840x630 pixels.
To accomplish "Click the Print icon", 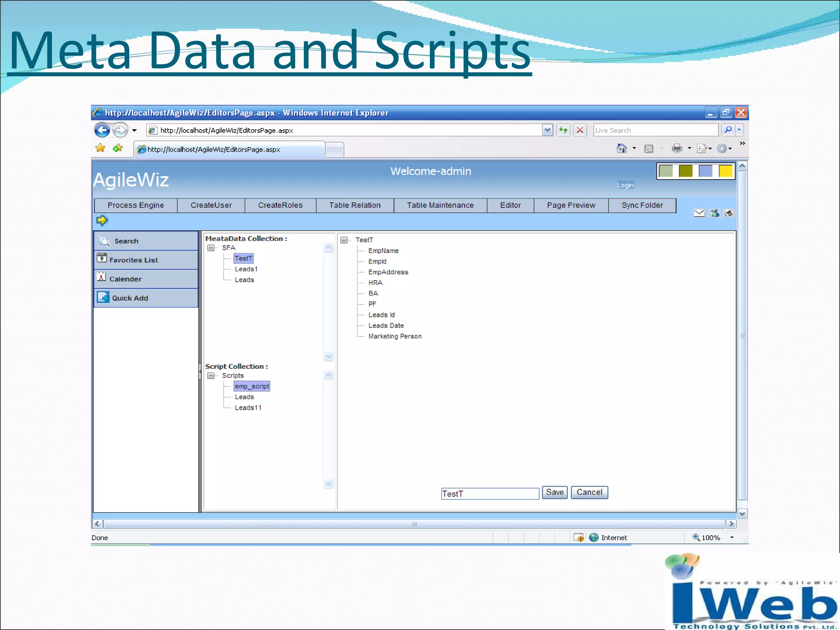I will (x=677, y=148).
